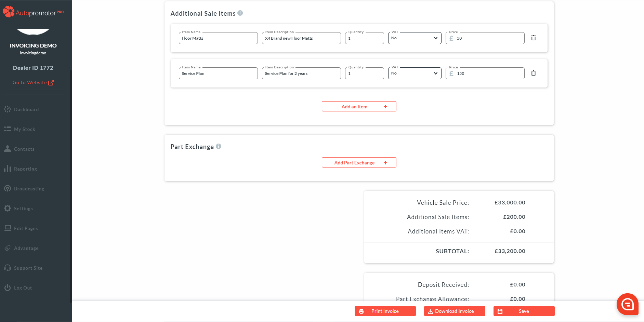Open the Reporting page
Viewport: 644px width, 322px height.
(25, 169)
